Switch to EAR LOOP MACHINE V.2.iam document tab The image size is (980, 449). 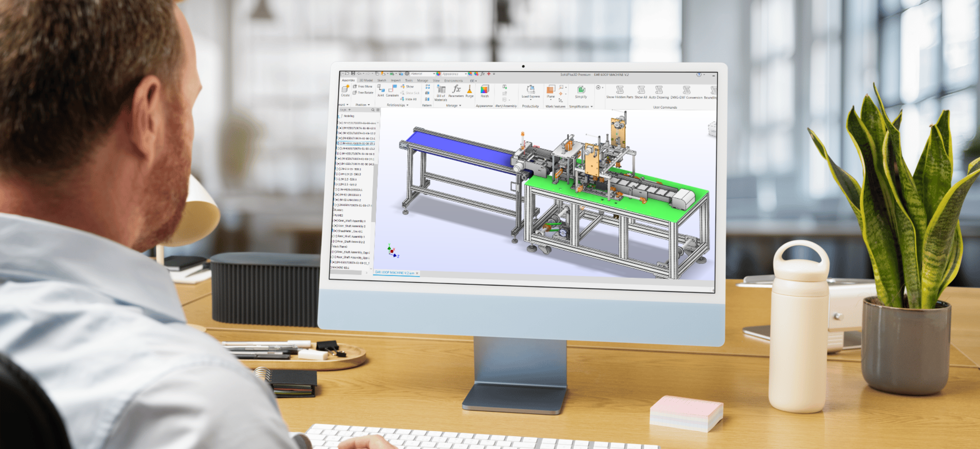pos(394,273)
